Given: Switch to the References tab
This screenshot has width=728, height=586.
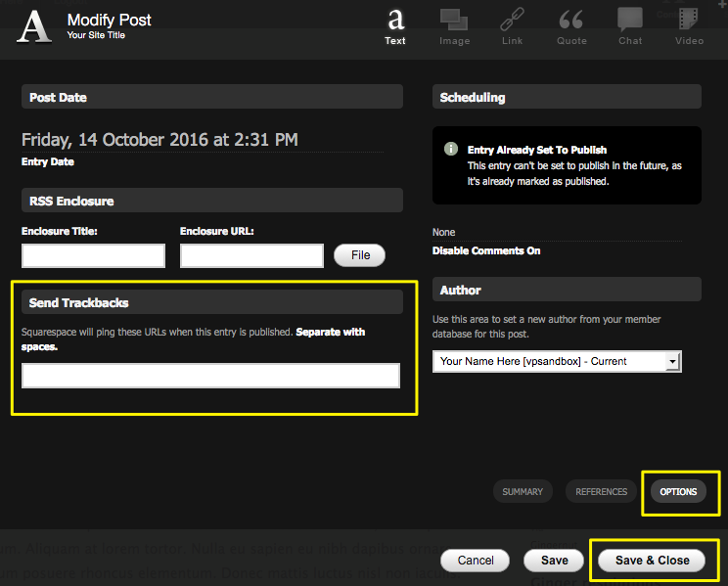Looking at the screenshot, I should pos(601,491).
